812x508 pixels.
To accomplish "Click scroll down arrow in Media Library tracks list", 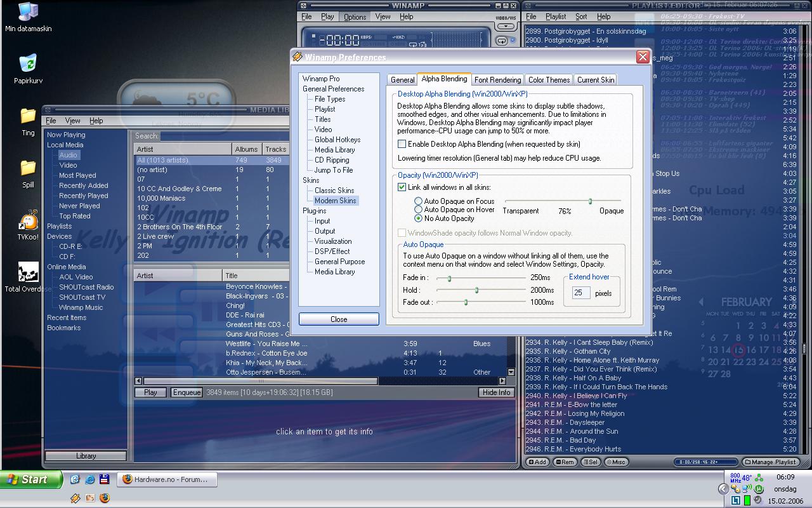I will coord(511,372).
